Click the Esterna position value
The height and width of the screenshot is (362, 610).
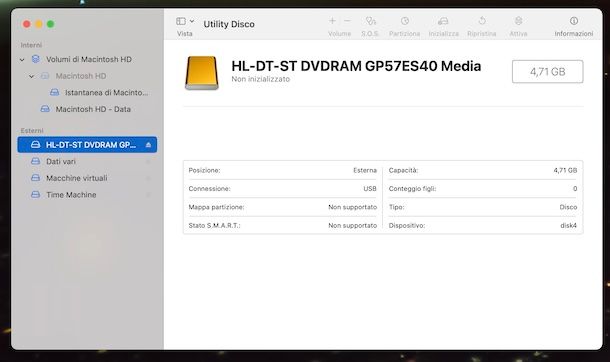tap(365, 170)
